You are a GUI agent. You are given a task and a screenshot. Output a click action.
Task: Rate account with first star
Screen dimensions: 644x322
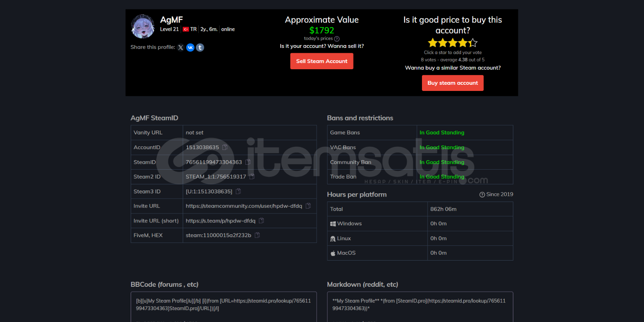pyautogui.click(x=433, y=43)
